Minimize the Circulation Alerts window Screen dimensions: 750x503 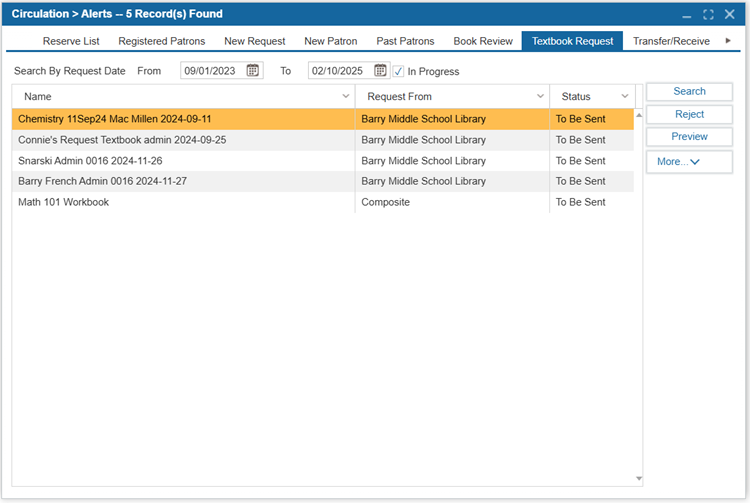point(687,15)
